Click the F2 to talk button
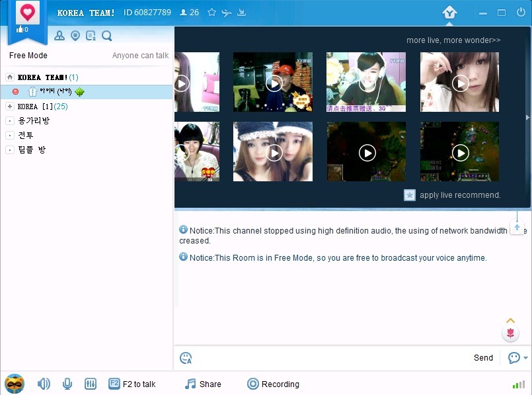The height and width of the screenshot is (395, 532). (132, 384)
